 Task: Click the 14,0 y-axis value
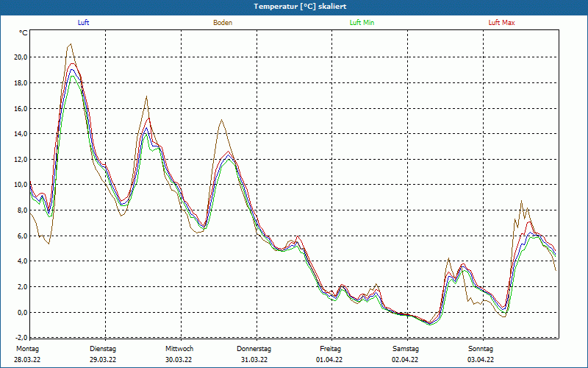click(21, 134)
